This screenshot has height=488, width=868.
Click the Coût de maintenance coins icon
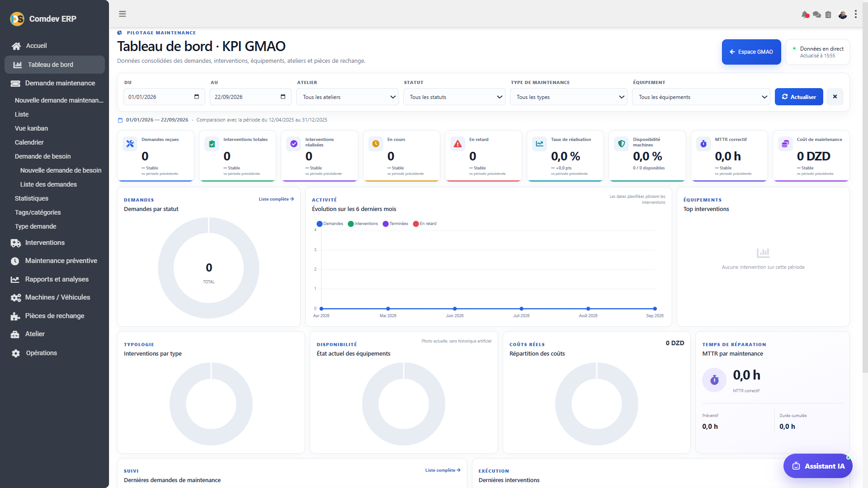coord(785,144)
